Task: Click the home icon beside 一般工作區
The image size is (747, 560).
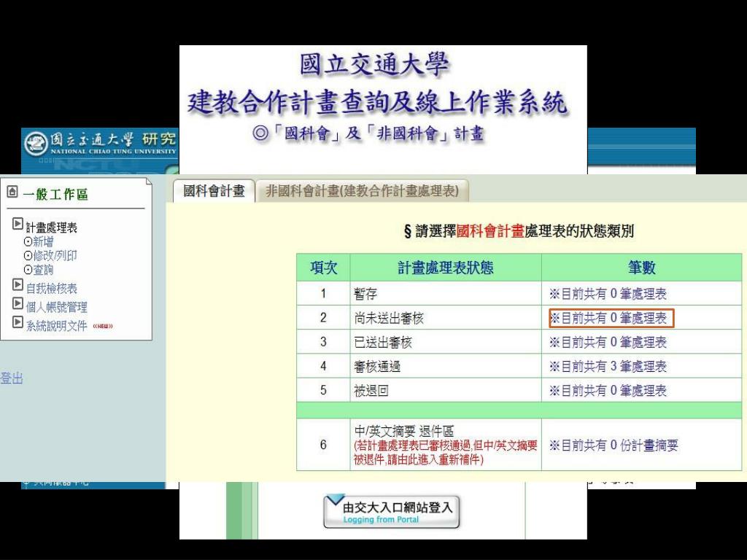Action: (x=12, y=192)
